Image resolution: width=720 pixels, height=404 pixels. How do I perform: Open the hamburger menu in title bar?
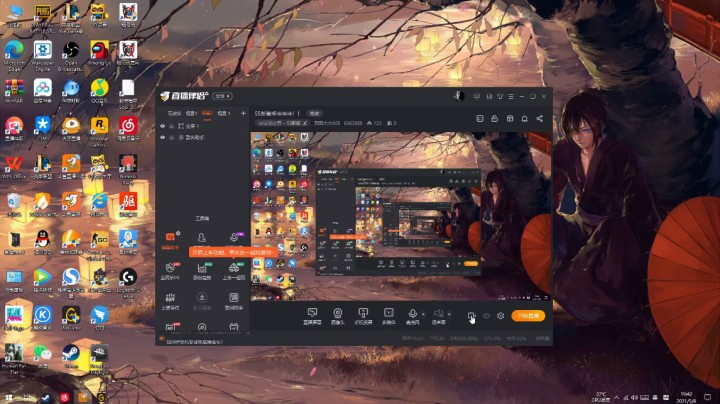pos(511,96)
